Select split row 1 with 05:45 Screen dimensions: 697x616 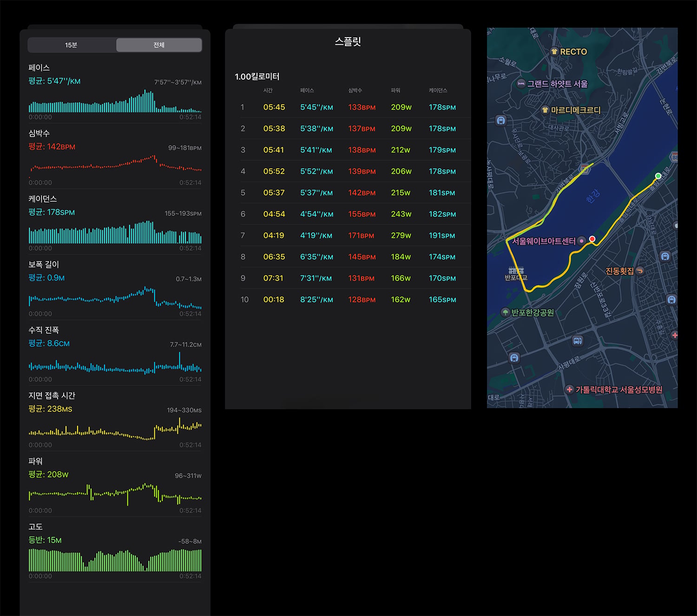tap(348, 107)
